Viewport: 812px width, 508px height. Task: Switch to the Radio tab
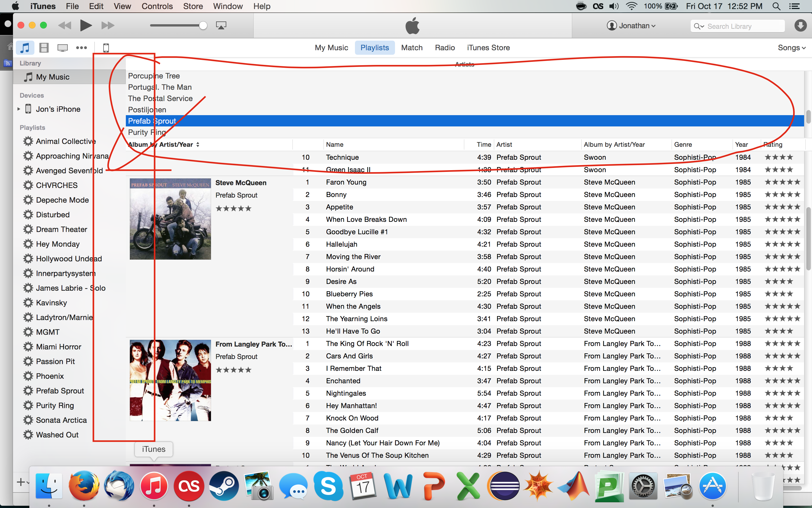tap(445, 48)
